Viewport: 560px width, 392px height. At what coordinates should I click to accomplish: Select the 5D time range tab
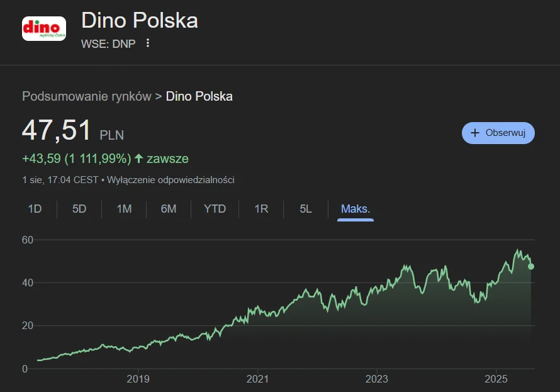79,209
